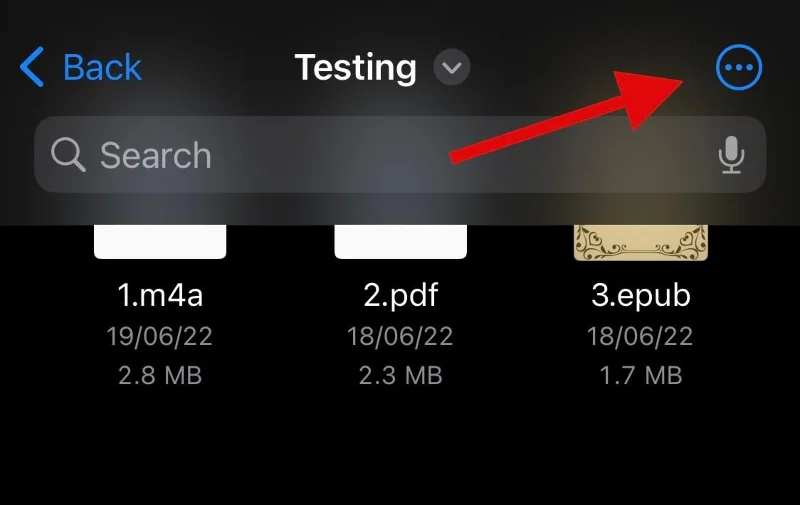Tap the 2.8 MB size label
The width and height of the screenshot is (800, 505).
(x=160, y=375)
